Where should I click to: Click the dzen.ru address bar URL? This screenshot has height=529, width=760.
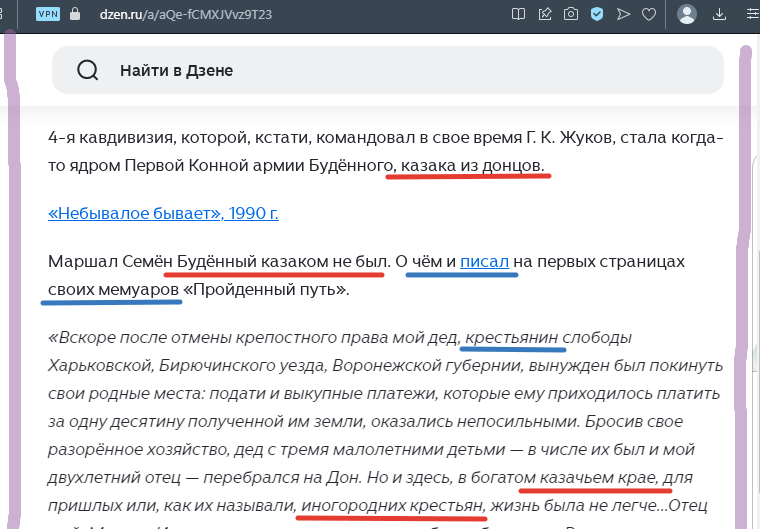(186, 15)
